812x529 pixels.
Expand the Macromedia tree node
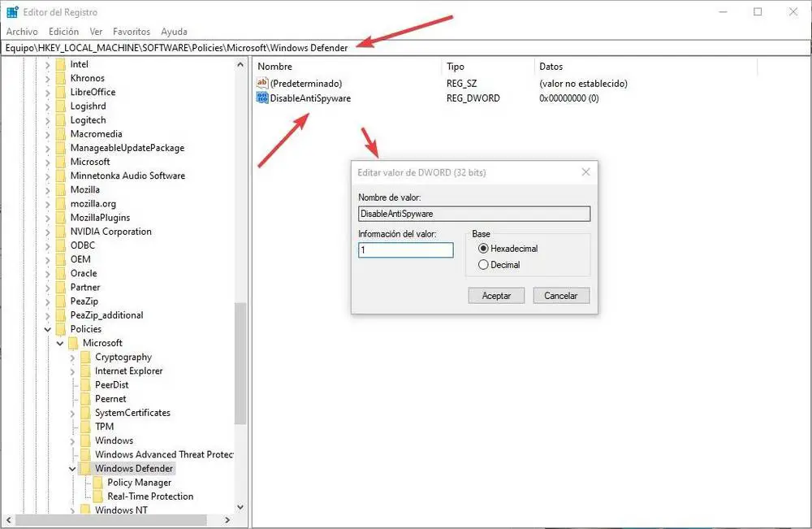click(x=48, y=134)
